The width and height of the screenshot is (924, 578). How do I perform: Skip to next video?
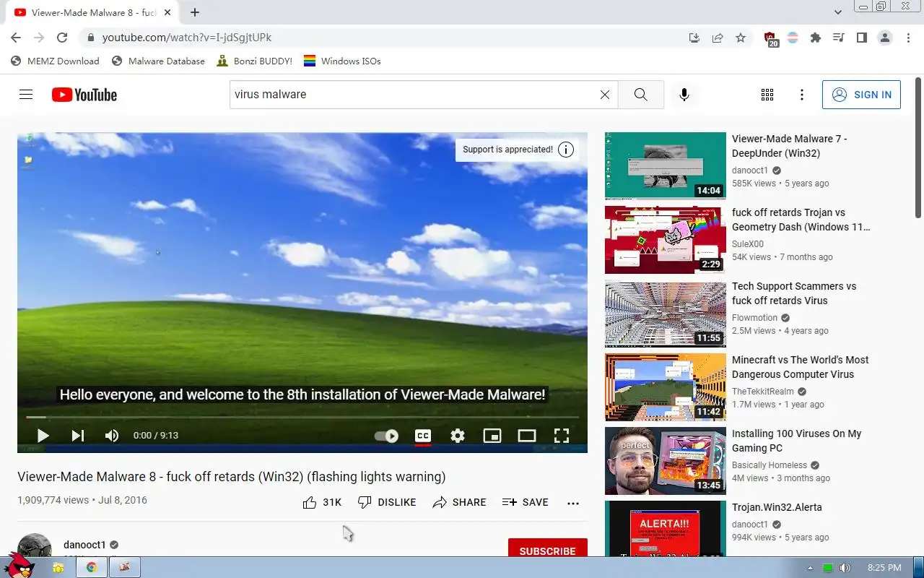pos(77,436)
